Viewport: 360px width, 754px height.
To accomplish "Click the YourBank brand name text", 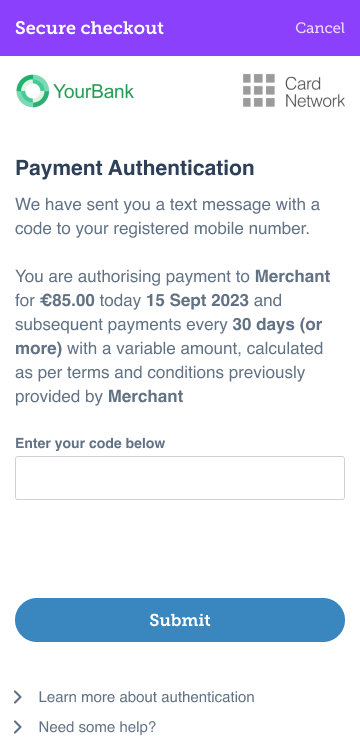I will point(94,91).
